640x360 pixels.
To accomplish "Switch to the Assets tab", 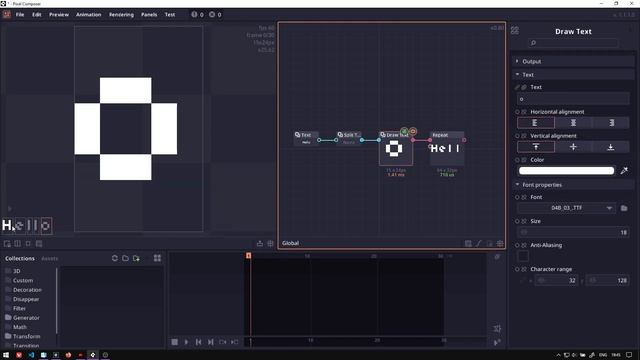I will point(49,258).
